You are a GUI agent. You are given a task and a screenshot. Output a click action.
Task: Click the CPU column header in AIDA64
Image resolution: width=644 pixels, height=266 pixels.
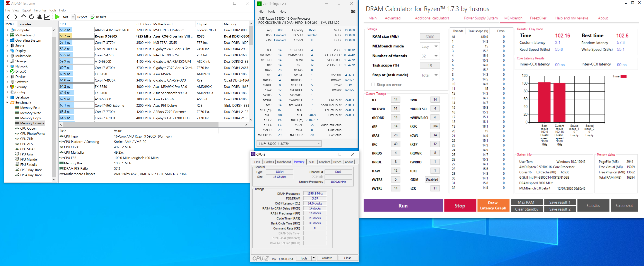(97, 24)
